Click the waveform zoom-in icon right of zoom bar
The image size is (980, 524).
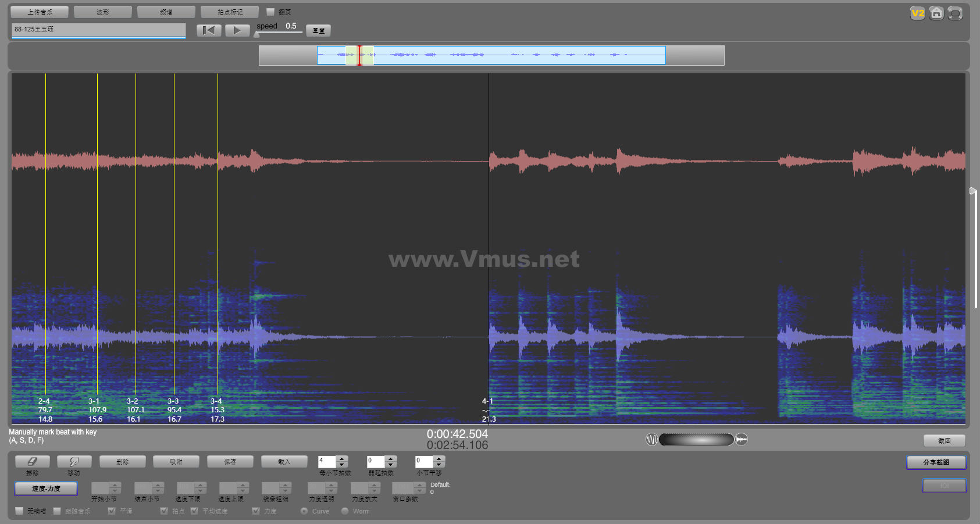coord(741,440)
